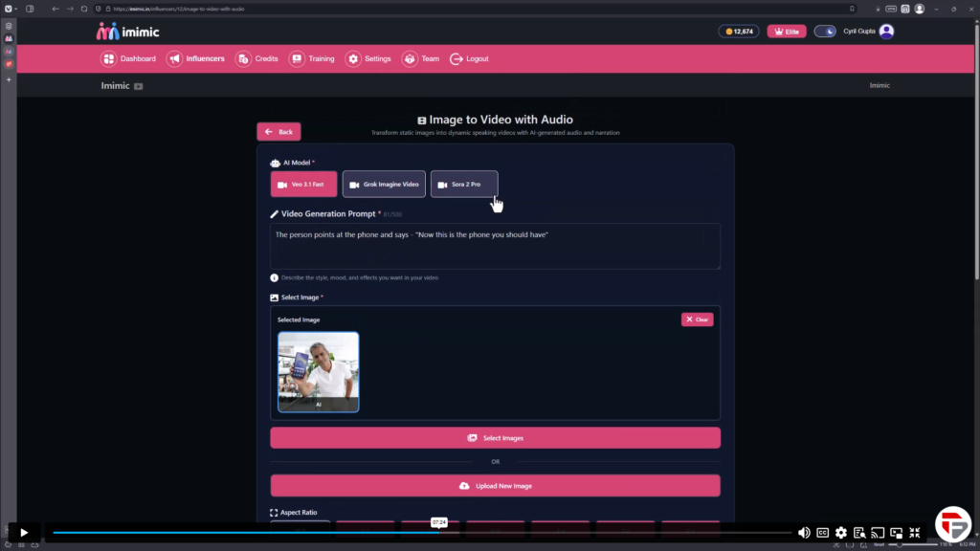Click the Logout icon

[457, 58]
